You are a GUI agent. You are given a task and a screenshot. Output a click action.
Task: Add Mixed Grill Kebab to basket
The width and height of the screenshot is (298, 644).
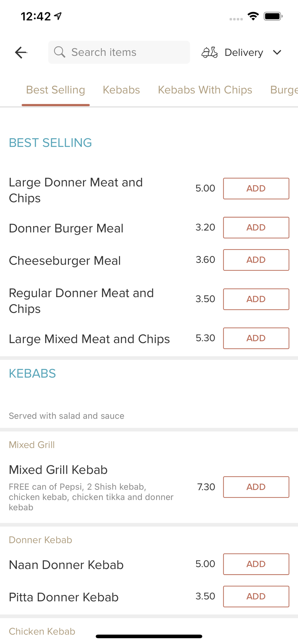tap(256, 487)
